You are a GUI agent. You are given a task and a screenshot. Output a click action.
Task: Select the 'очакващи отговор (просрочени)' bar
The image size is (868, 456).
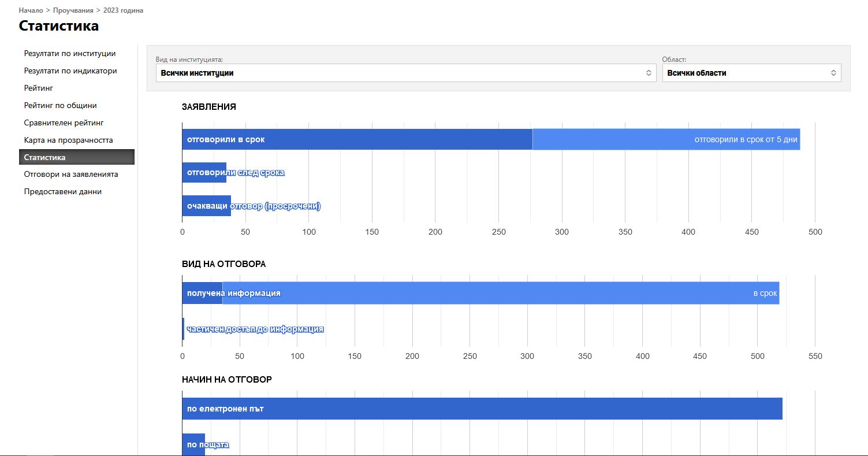(x=206, y=206)
